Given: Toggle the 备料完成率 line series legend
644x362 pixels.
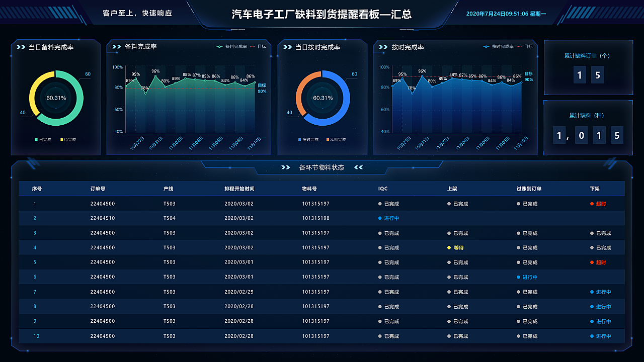Looking at the screenshot, I should click(x=232, y=46).
